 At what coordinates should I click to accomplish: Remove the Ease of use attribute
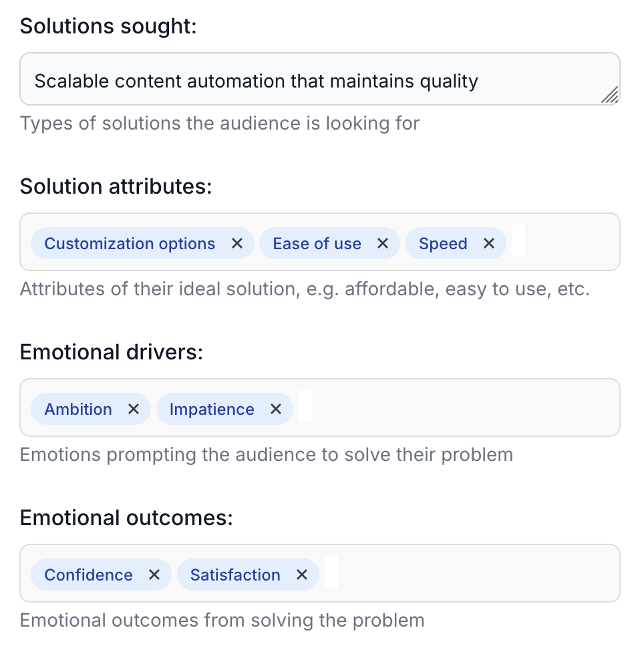(x=382, y=243)
